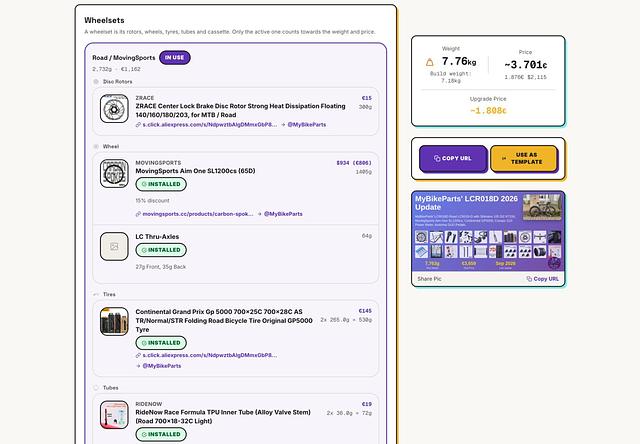Click the copy icon inside COPY URL button
The height and width of the screenshot is (444, 640).
coord(437,158)
